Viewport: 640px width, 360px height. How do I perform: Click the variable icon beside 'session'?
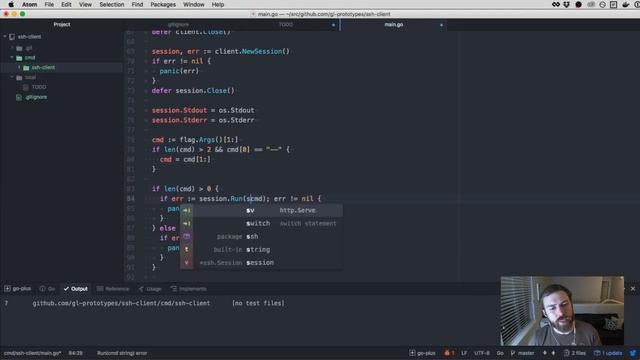click(x=187, y=262)
